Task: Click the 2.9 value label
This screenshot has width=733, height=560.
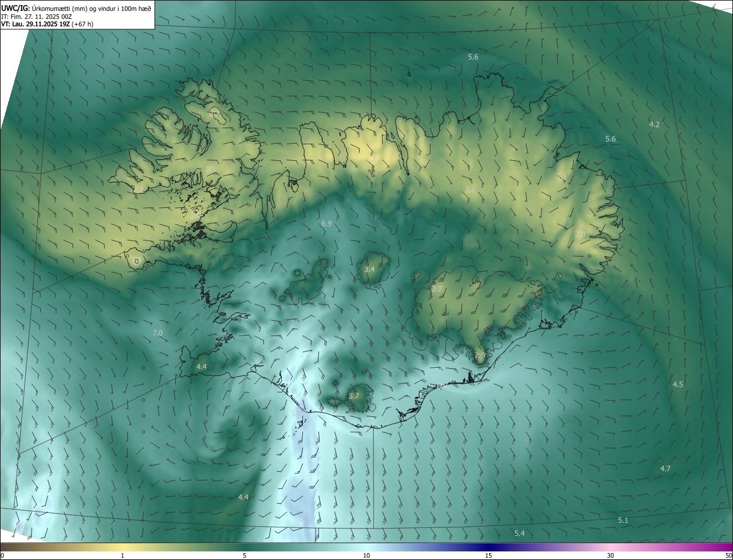Action: pyautogui.click(x=480, y=356)
